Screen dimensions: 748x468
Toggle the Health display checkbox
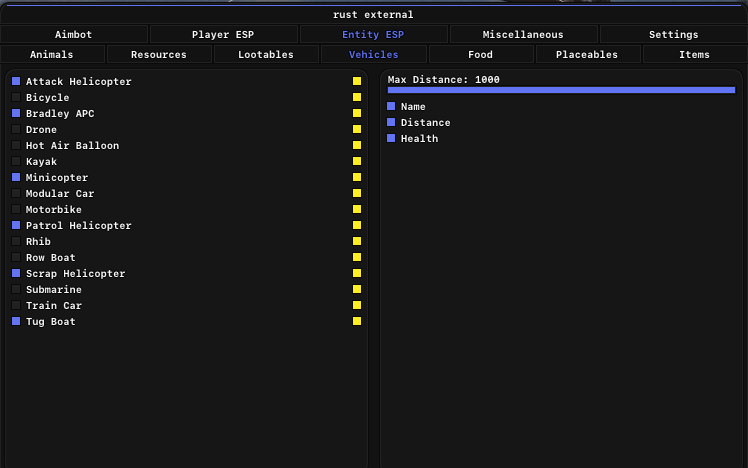click(391, 138)
